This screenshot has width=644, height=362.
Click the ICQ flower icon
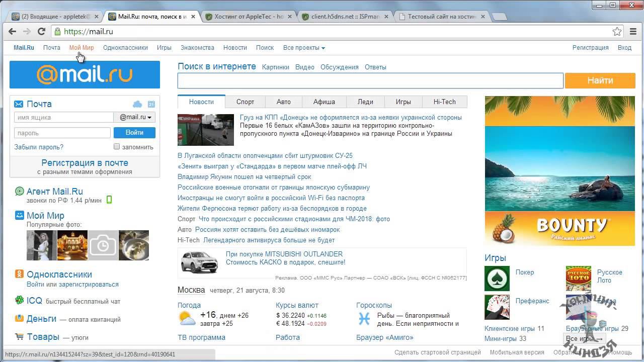coord(19,300)
